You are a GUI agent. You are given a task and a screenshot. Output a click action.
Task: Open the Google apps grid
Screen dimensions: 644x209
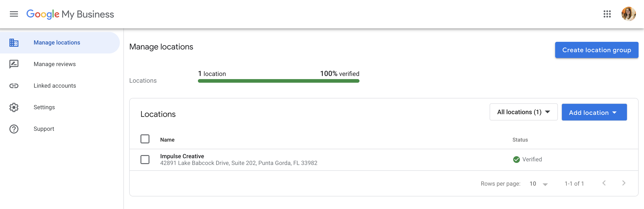coord(607,14)
